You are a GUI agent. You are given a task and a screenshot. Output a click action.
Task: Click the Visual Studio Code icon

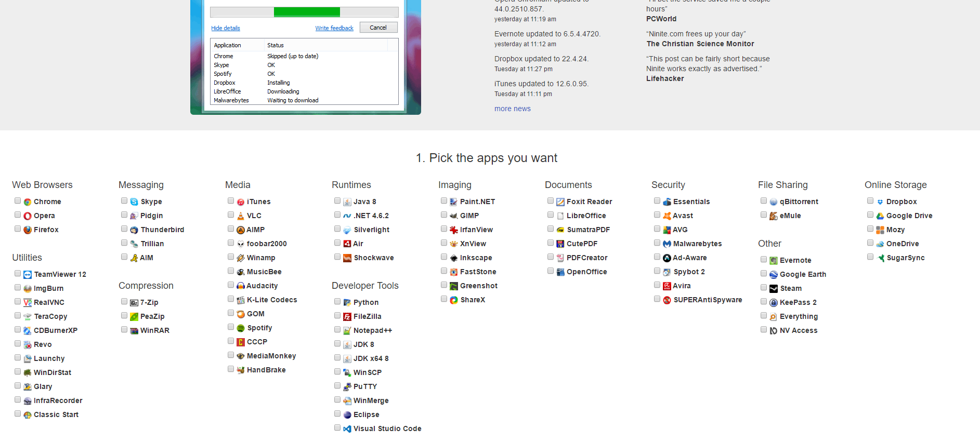pos(347,429)
